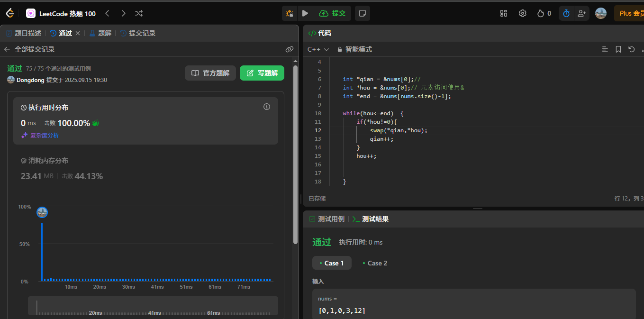Click nums input value [0,1,0,3,12]
The width and height of the screenshot is (644, 319).
(x=342, y=311)
